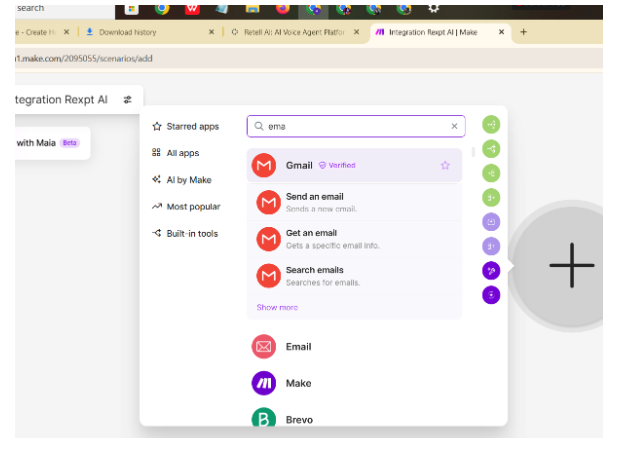Click the Gmail icon beside Get an email
This screenshot has height=463, width=621.
(x=269, y=239)
